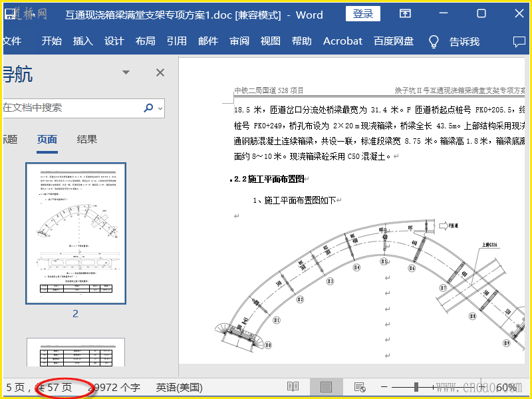Switch to the 开始 ribbon tab
The image size is (532, 399).
52,41
